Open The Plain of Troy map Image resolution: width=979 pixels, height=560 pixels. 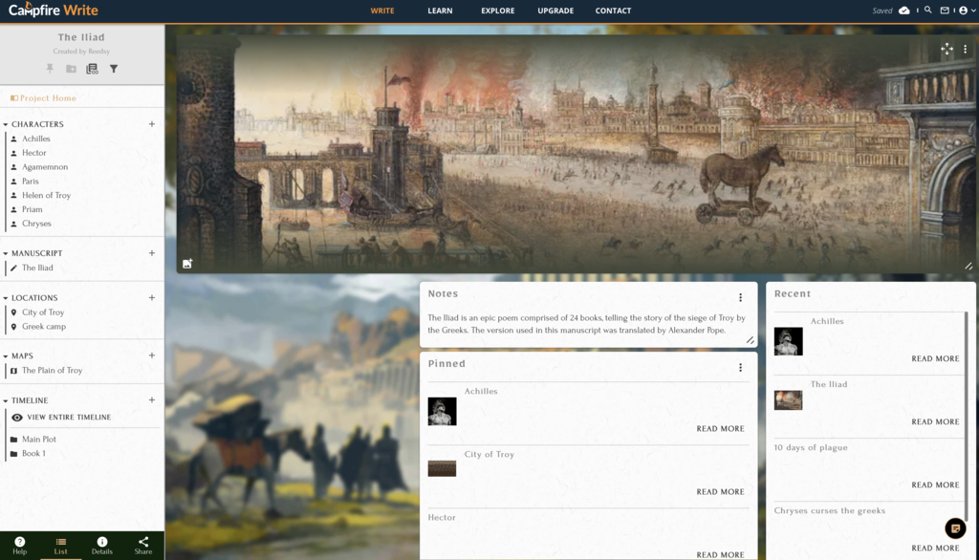point(52,370)
